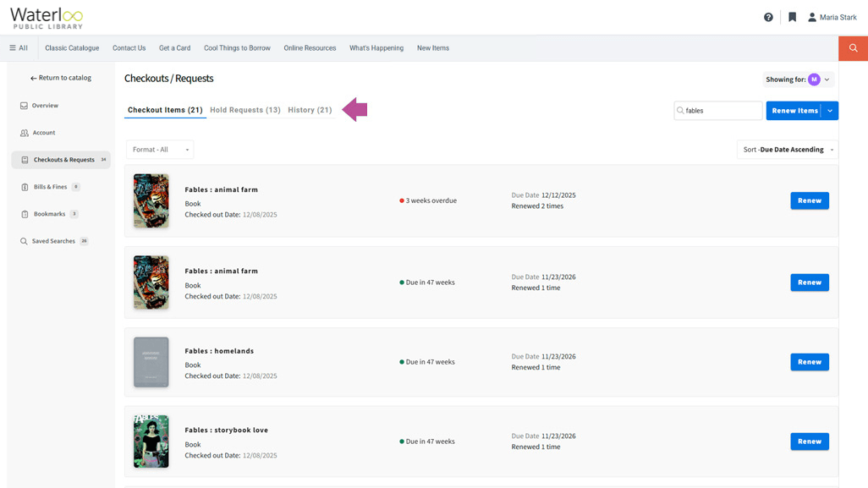Open Bills & Fines from the sidebar

23,186
